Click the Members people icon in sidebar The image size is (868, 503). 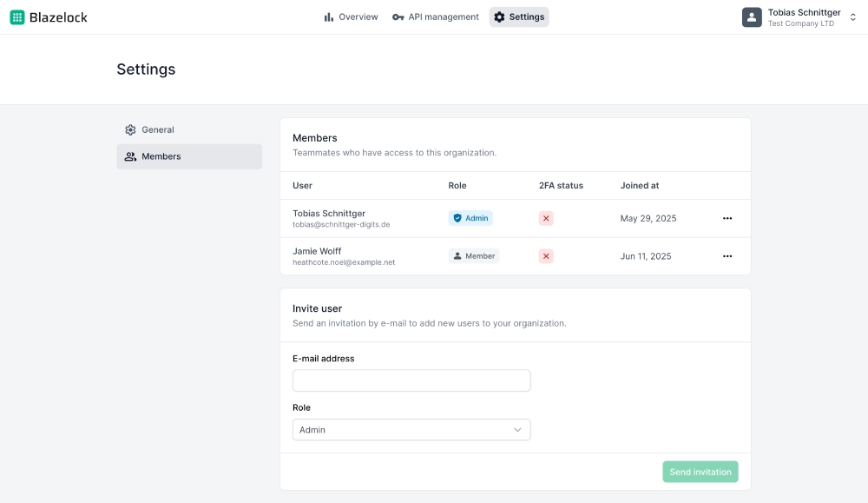(131, 156)
